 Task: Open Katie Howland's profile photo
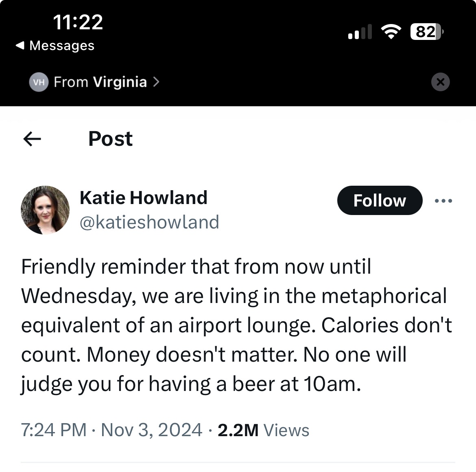pos(45,210)
